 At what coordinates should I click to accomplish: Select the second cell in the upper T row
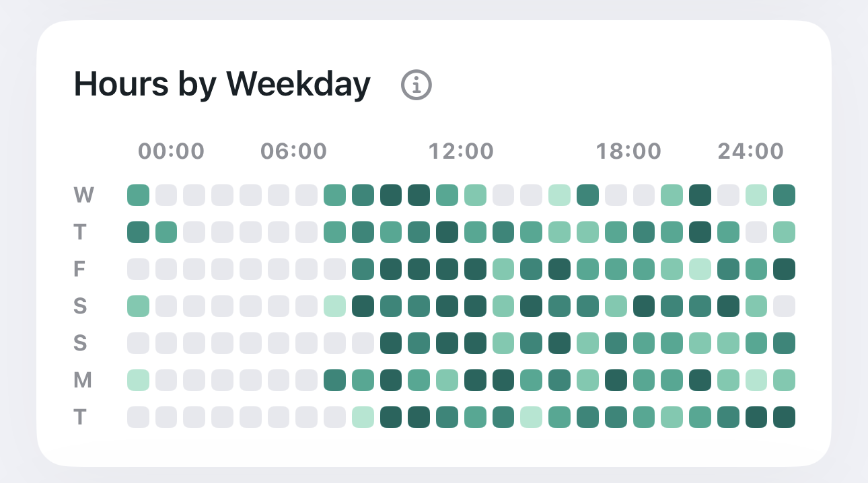[x=166, y=232]
